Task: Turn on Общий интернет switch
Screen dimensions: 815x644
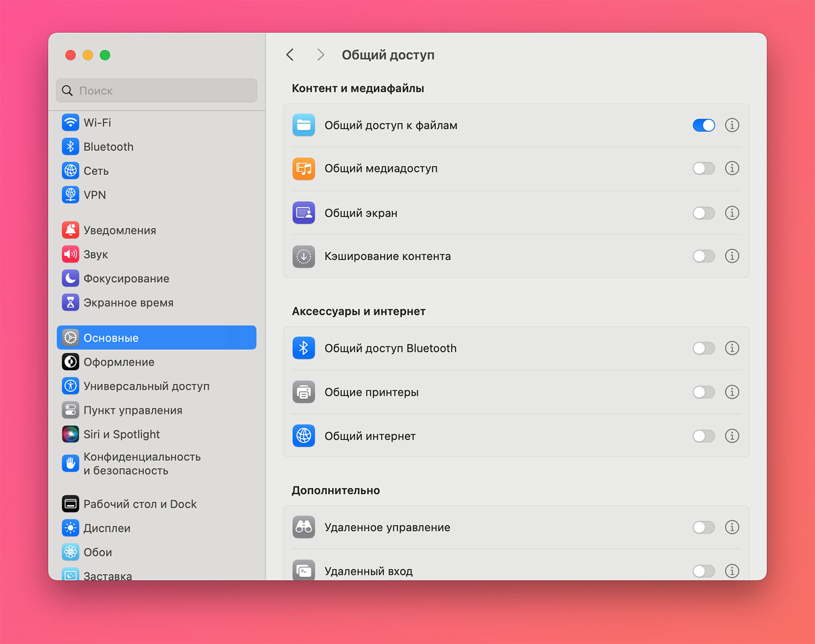Action: tap(704, 436)
